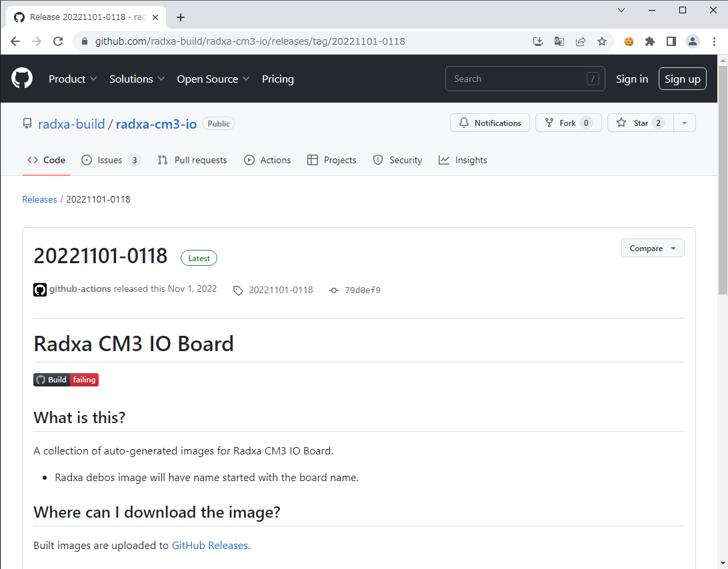Open the star lists dropdown arrow
This screenshot has width=728, height=569.
click(685, 123)
